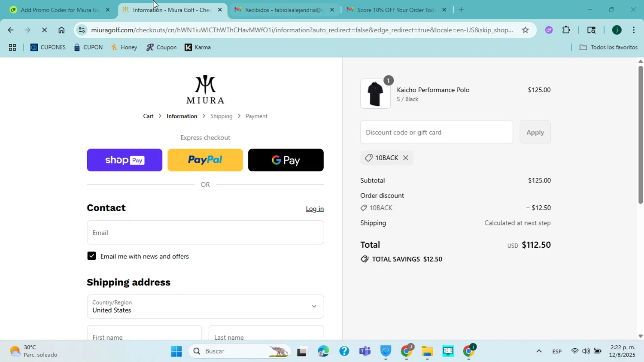Close the Score 10% OFF tab
Image resolution: width=644 pixels, height=362 pixels.
pyautogui.click(x=444, y=9)
